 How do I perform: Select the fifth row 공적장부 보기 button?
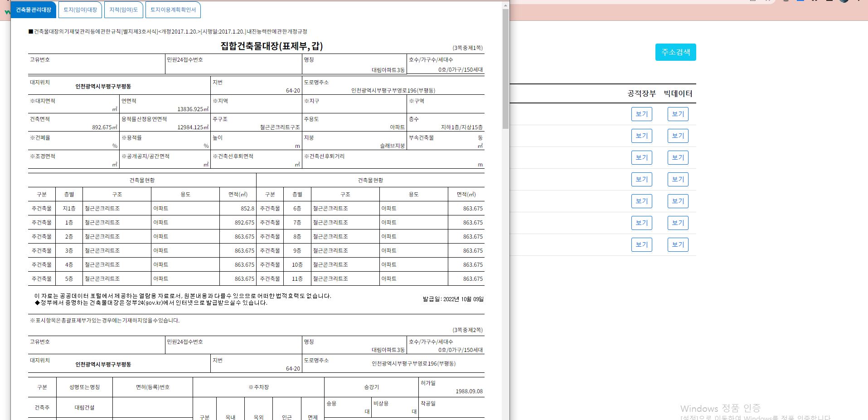(641, 201)
